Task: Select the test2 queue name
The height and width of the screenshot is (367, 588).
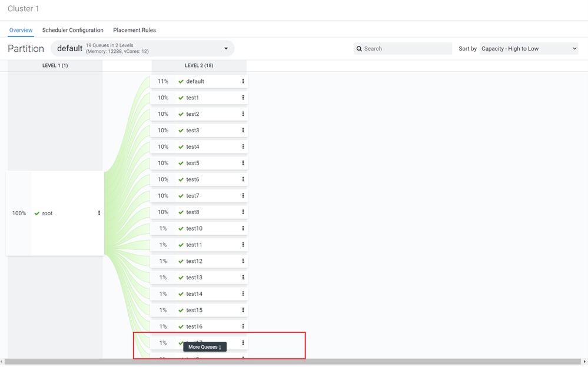Action: pos(192,114)
